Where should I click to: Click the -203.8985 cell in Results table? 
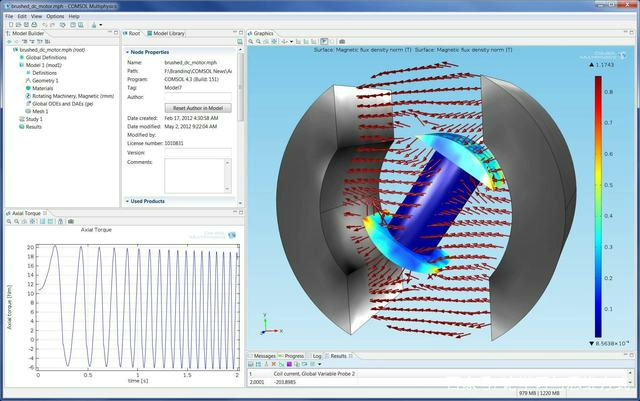[x=284, y=382]
